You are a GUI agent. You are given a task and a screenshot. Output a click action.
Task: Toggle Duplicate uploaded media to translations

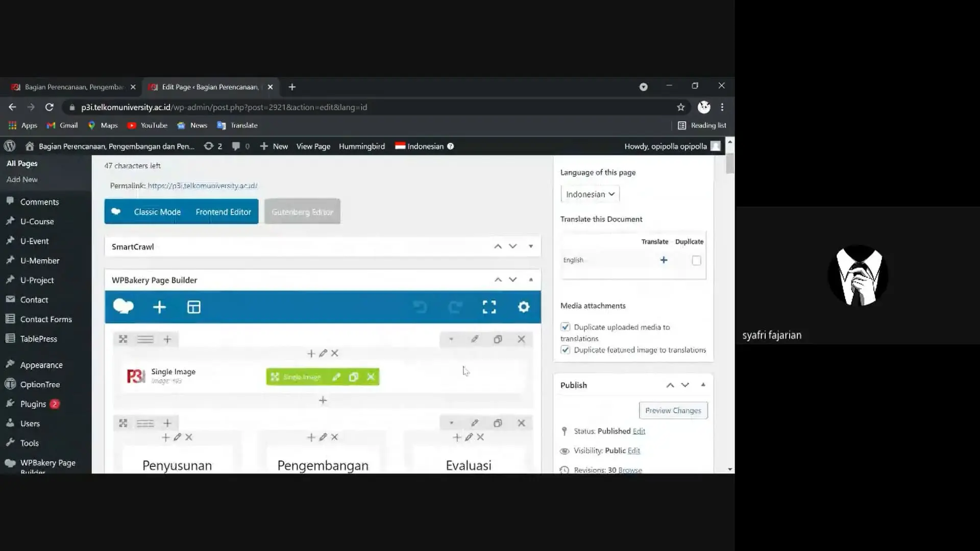tap(565, 327)
